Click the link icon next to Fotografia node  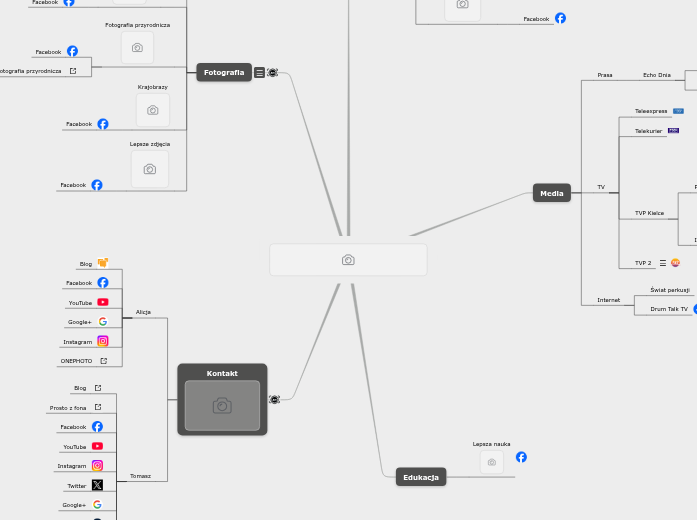[273, 73]
